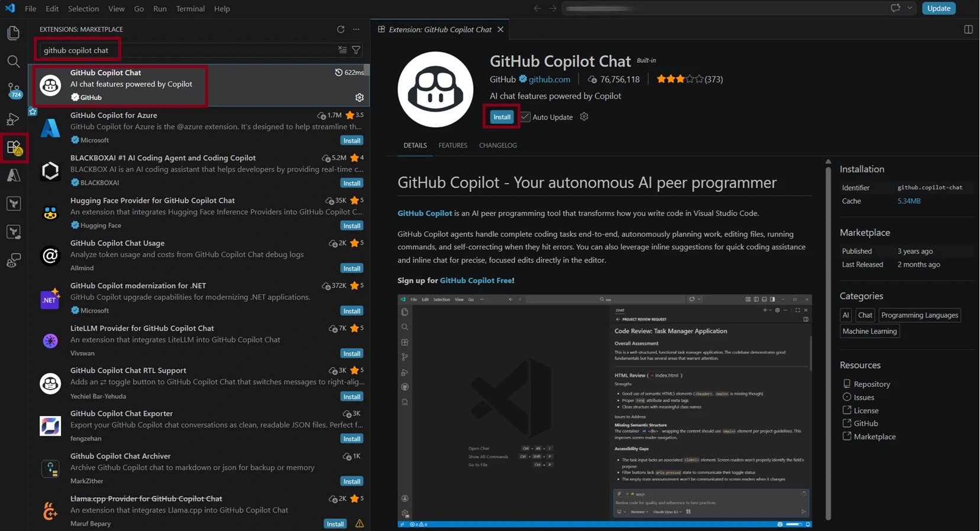
Task: Switch to the CHANGELOG tab
Action: coord(498,146)
